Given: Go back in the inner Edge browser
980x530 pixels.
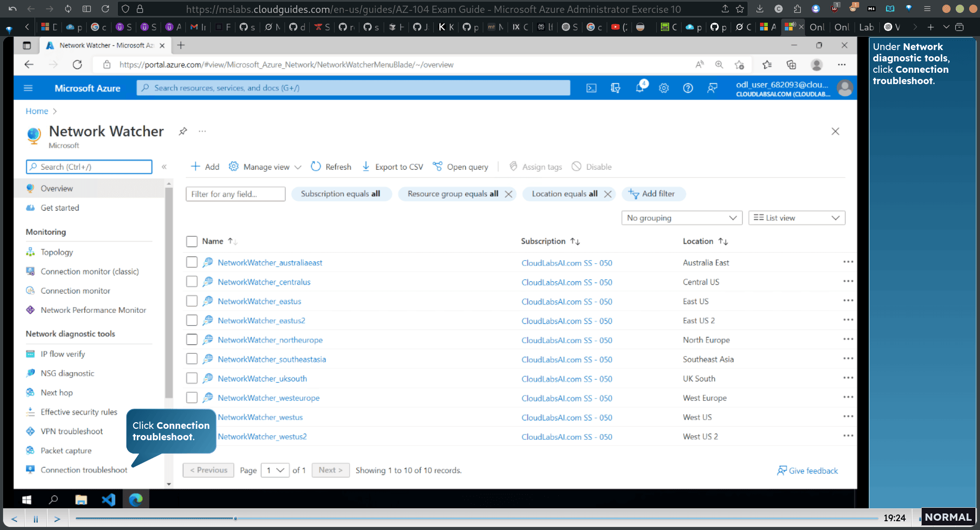Looking at the screenshot, I should (x=29, y=65).
